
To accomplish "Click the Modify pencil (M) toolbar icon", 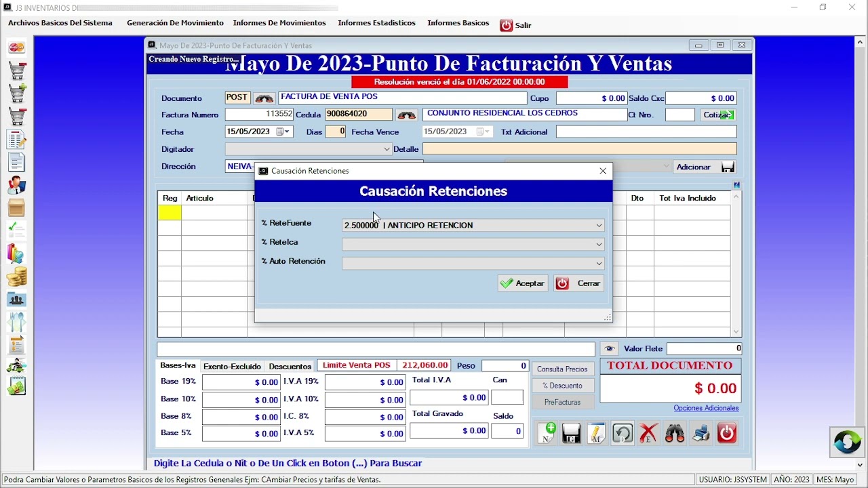I will (x=597, y=433).
